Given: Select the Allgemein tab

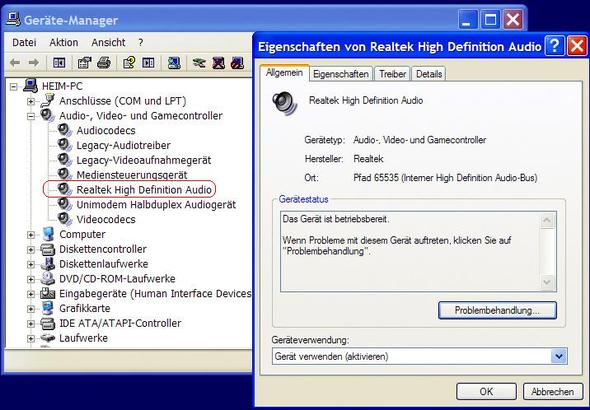Looking at the screenshot, I should (284, 73).
